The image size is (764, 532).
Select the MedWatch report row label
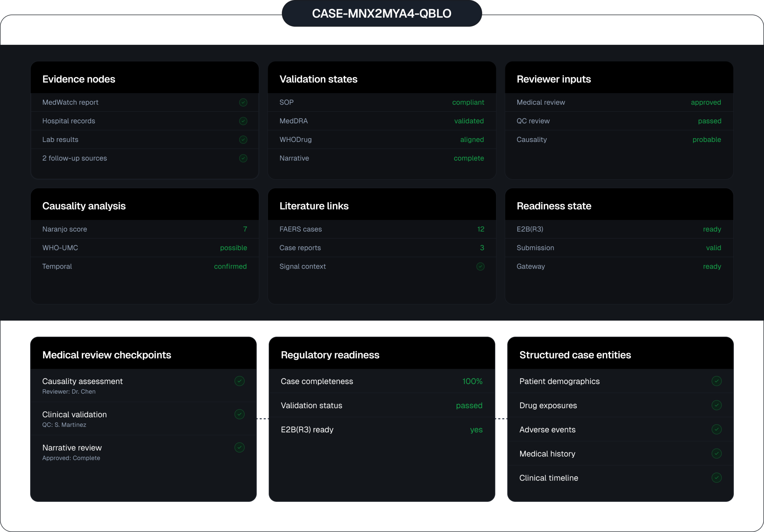pos(70,102)
